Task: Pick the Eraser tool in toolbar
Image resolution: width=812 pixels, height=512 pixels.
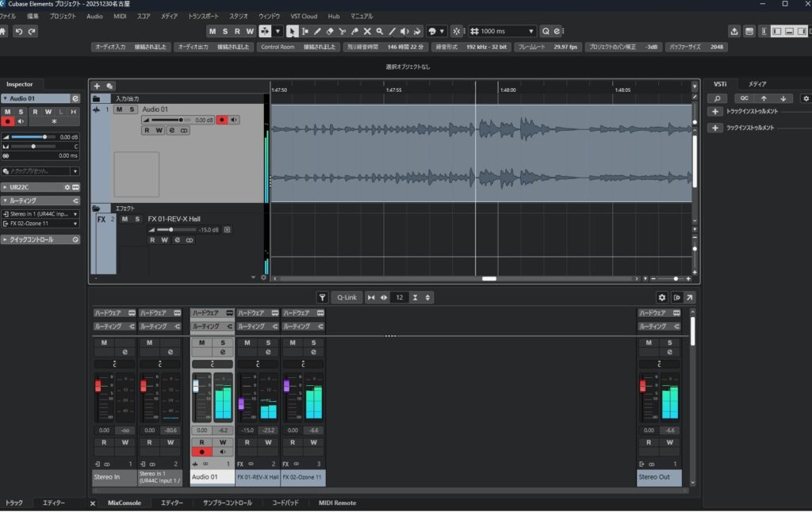Action: click(330, 31)
